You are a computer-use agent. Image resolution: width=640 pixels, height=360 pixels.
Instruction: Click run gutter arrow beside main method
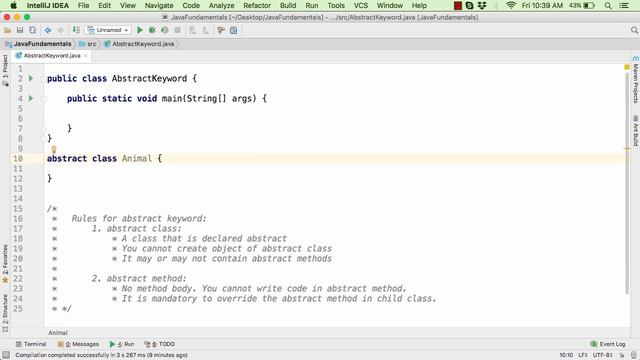pyautogui.click(x=31, y=98)
